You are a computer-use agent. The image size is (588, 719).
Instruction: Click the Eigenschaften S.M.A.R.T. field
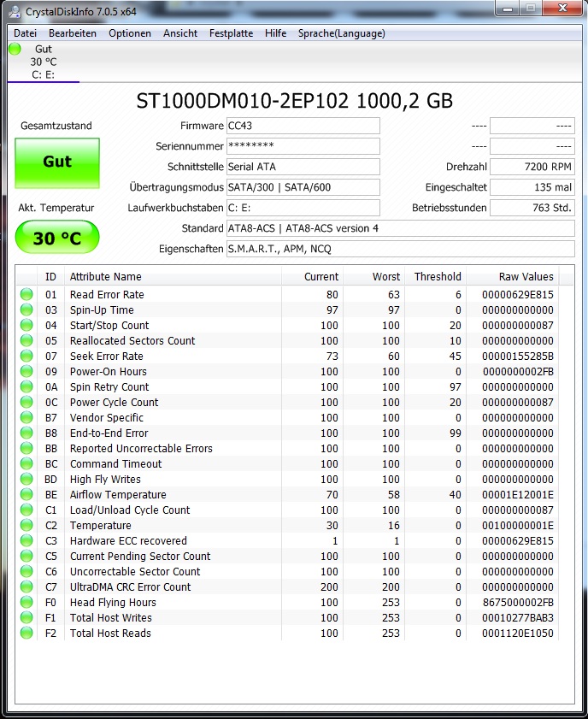[401, 249]
